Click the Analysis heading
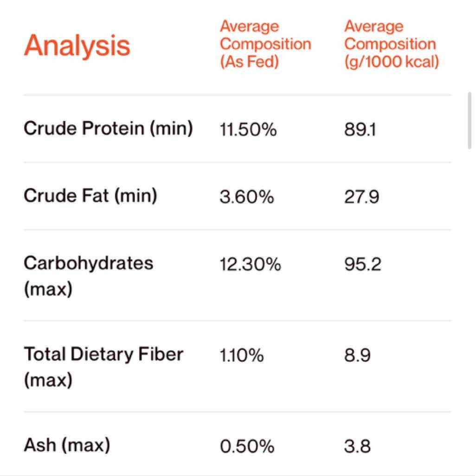Image resolution: width=475 pixels, height=476 pixels. pyautogui.click(x=77, y=45)
